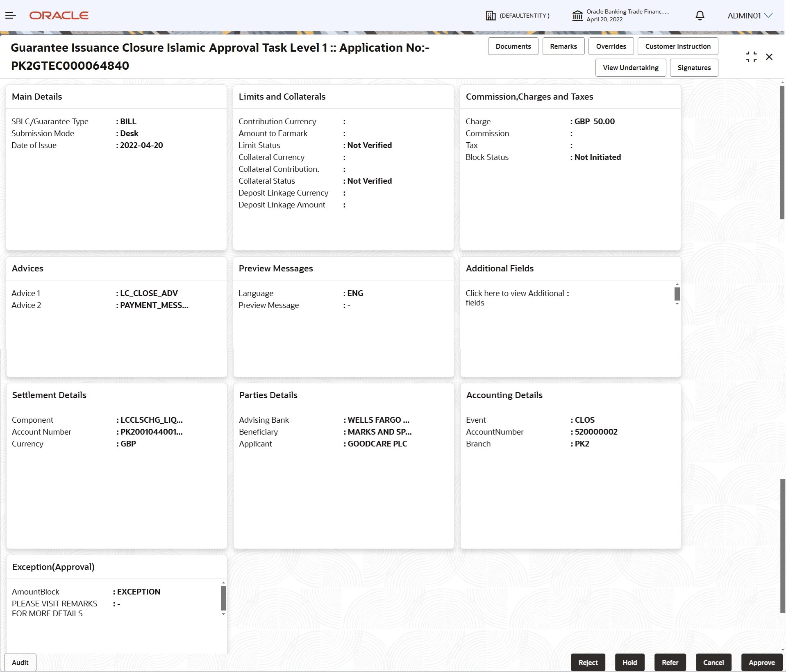Viewport: 786px width, 672px height.
Task: Open the Documents panel
Action: coord(513,46)
